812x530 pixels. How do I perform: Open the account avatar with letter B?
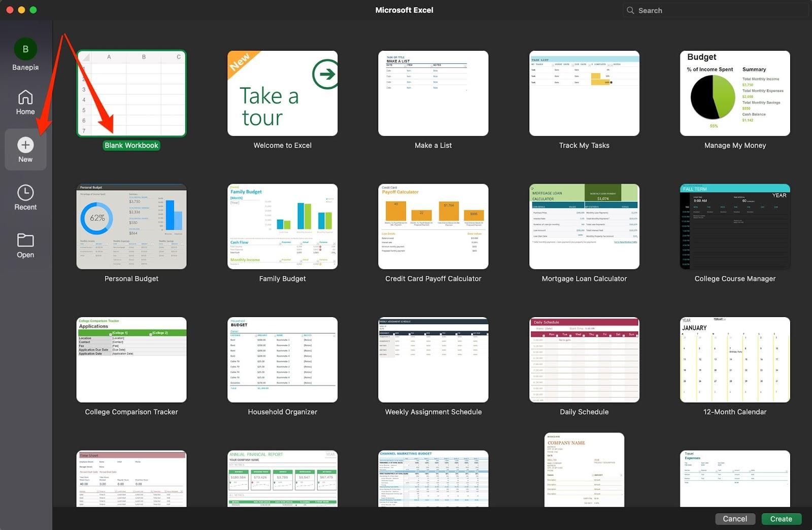point(25,49)
